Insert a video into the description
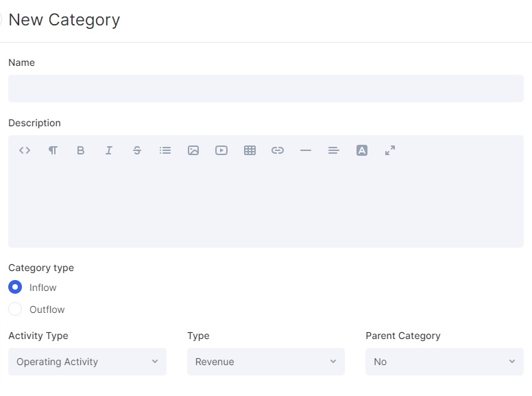 [x=221, y=150]
